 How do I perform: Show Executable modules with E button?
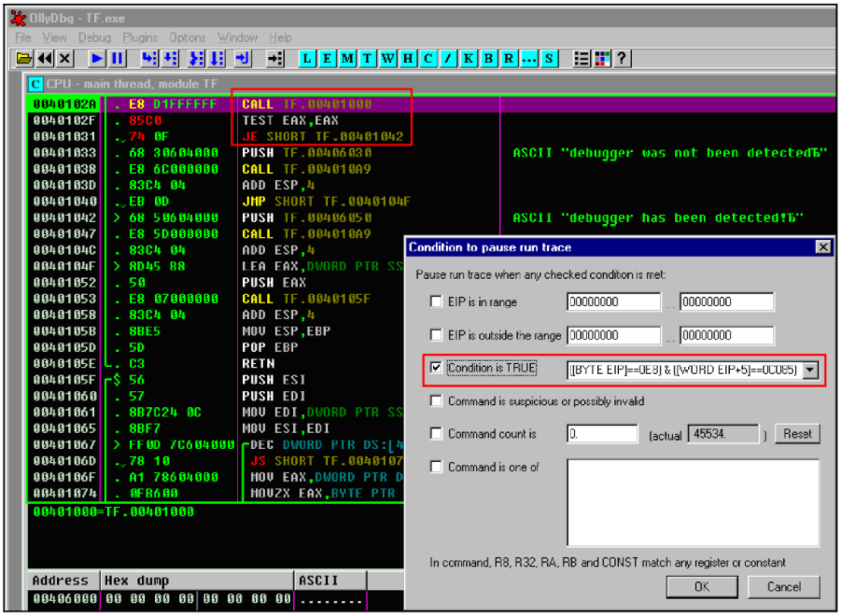[328, 59]
